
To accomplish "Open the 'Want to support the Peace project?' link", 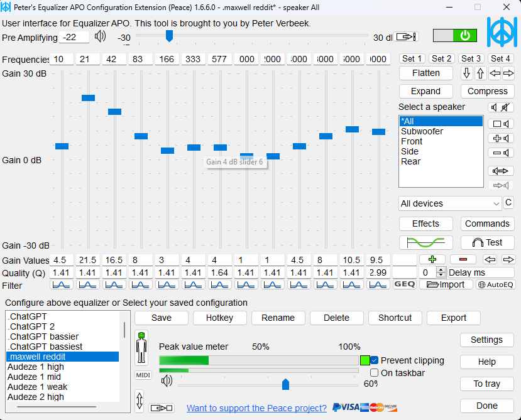I will coord(256,408).
